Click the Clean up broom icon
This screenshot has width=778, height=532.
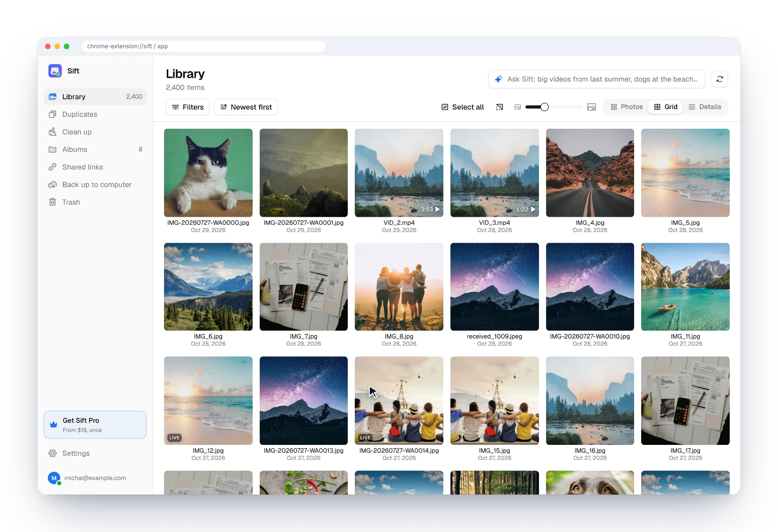pos(52,132)
